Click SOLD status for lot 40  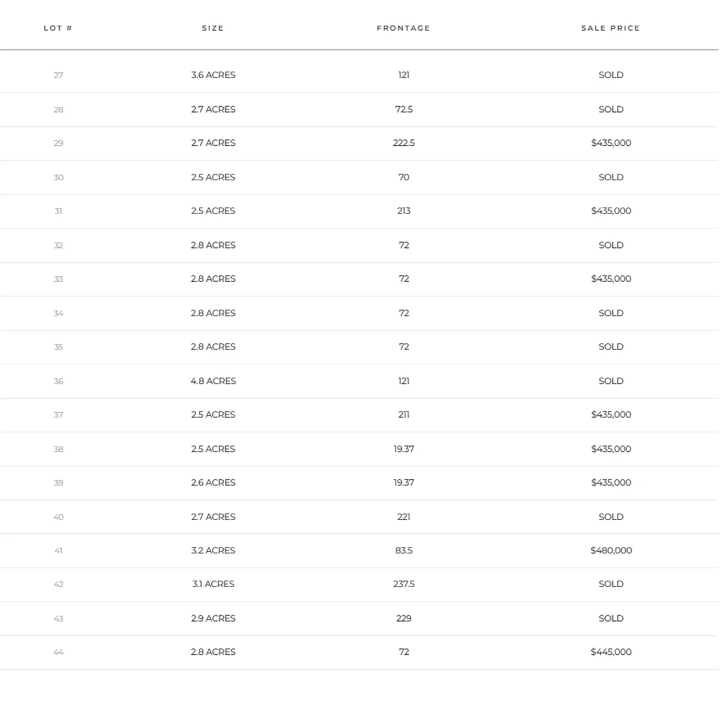click(611, 517)
